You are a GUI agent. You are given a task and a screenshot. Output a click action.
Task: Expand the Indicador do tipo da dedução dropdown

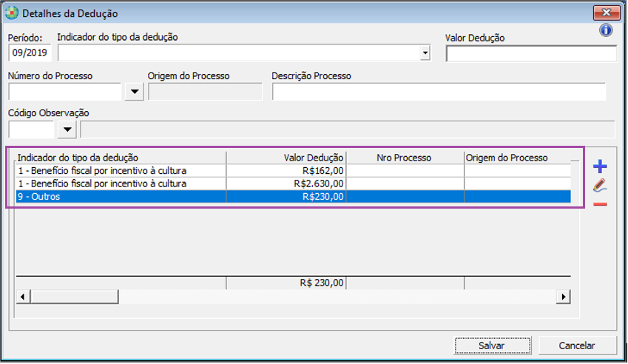coord(425,53)
